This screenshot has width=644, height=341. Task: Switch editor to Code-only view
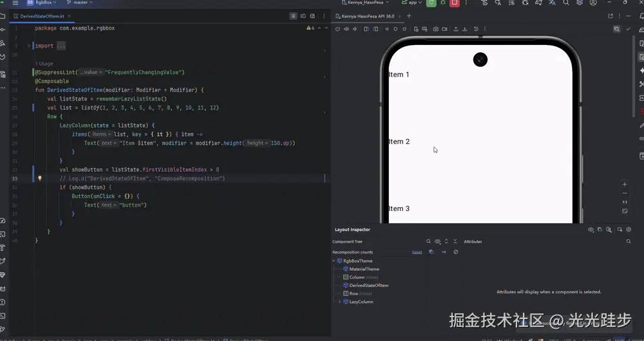pyautogui.click(x=293, y=17)
